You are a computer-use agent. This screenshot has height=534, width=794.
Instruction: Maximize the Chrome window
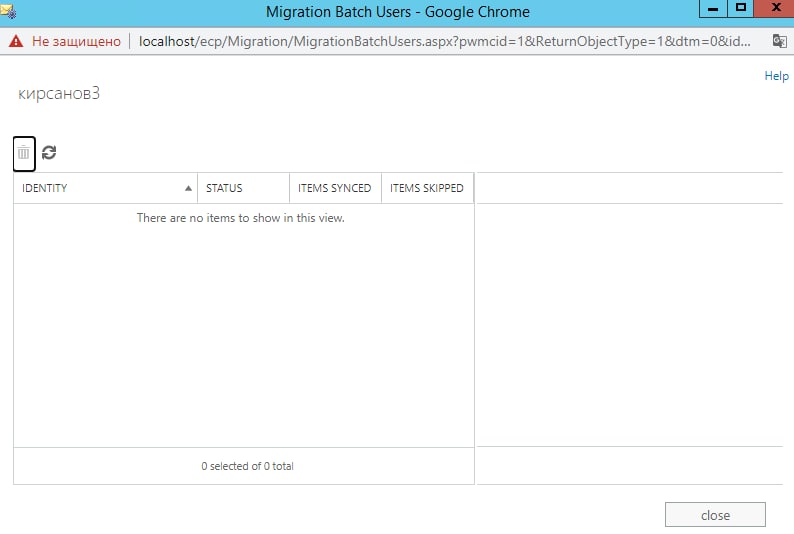point(741,9)
